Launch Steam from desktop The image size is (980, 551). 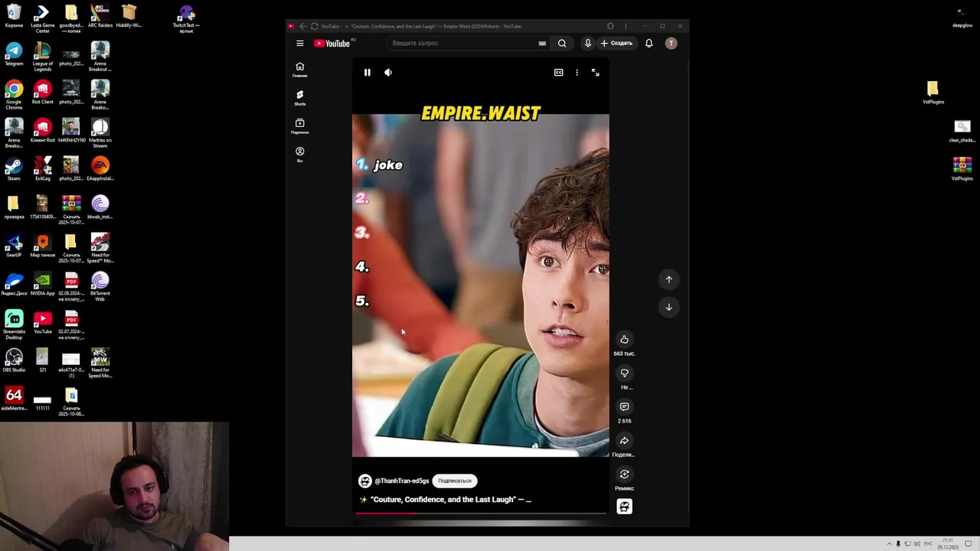click(14, 170)
